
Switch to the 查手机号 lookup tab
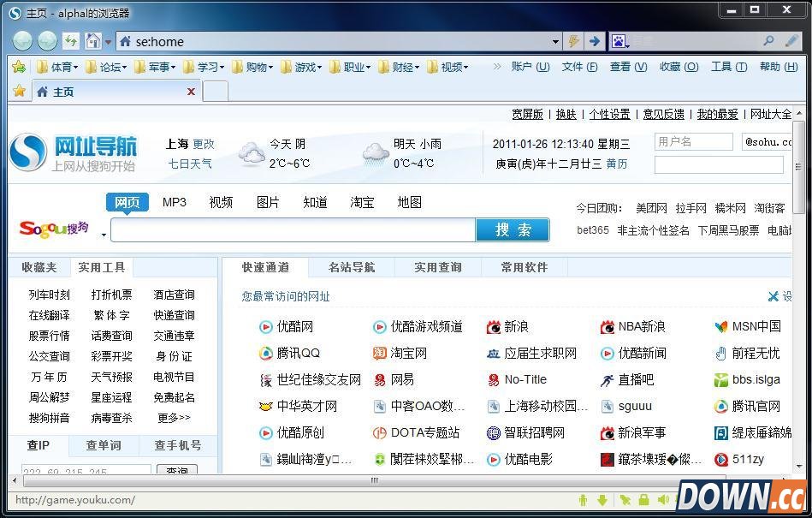coord(178,445)
